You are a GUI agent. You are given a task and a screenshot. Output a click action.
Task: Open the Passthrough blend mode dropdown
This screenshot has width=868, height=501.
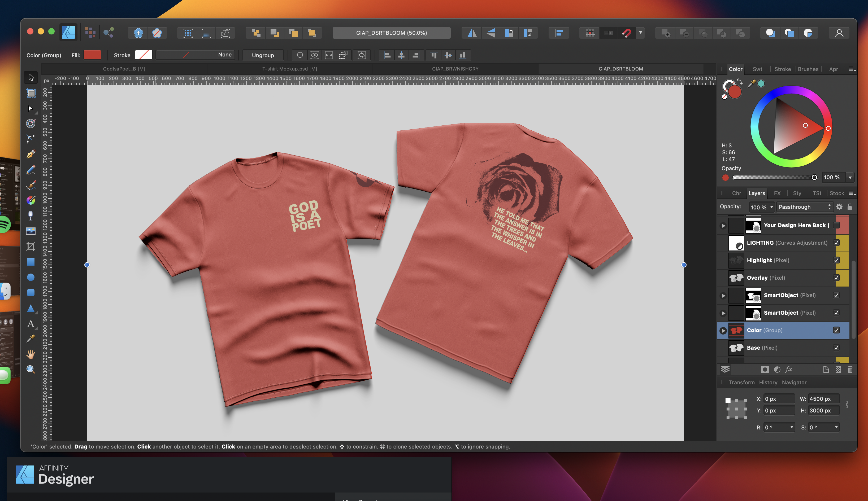(x=804, y=207)
